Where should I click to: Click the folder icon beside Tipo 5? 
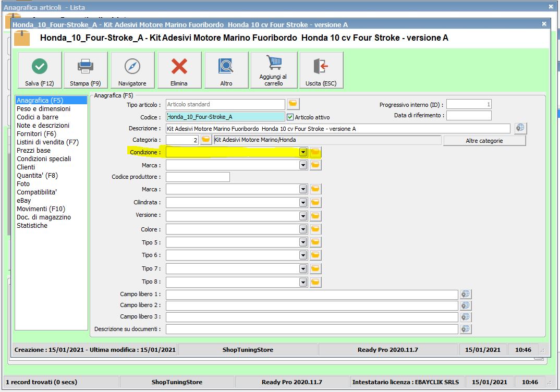tap(315, 242)
